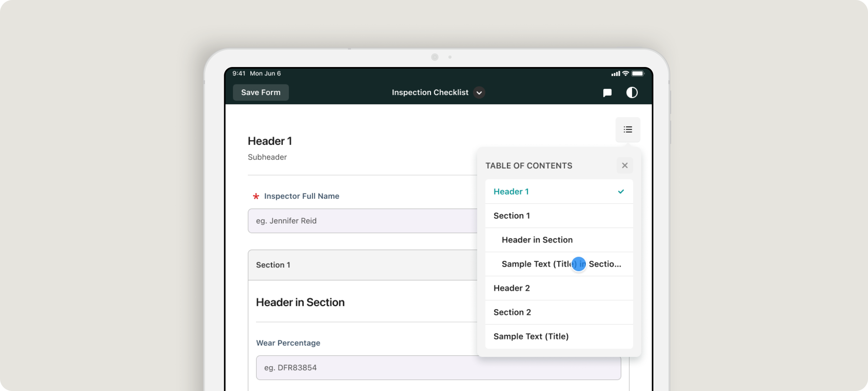Go to Header in Section entry
868x391 pixels.
click(x=537, y=240)
